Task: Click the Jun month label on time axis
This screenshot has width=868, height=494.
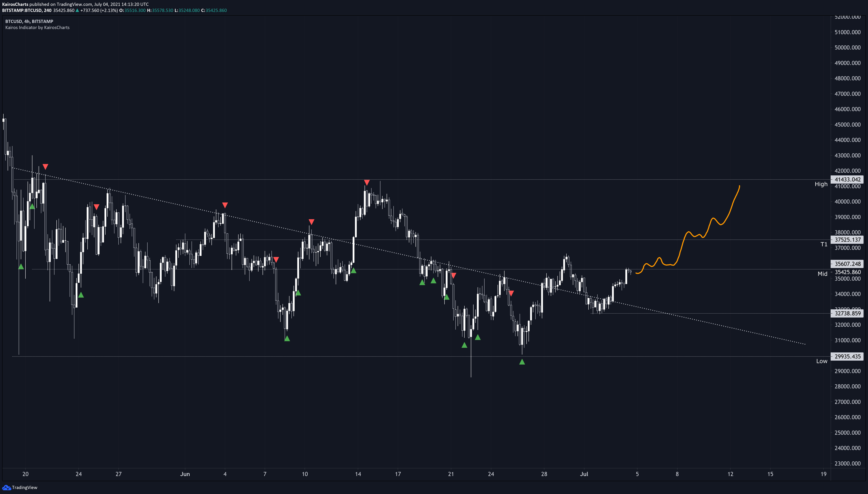Action: point(185,474)
